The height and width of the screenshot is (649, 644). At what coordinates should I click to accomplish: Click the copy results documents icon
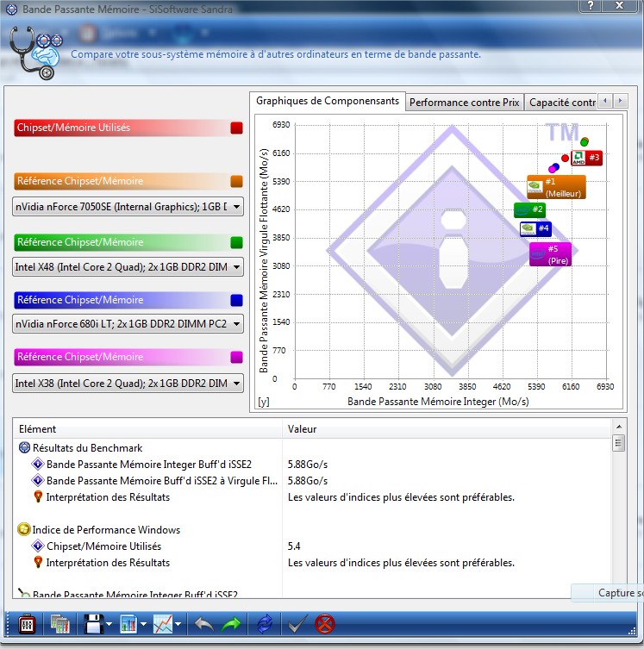click(x=60, y=624)
